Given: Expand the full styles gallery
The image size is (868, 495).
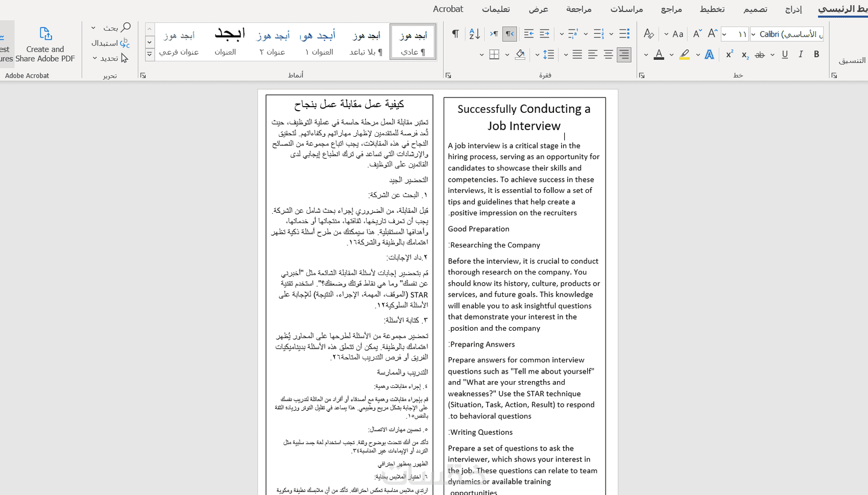Looking at the screenshot, I should pyautogui.click(x=150, y=54).
